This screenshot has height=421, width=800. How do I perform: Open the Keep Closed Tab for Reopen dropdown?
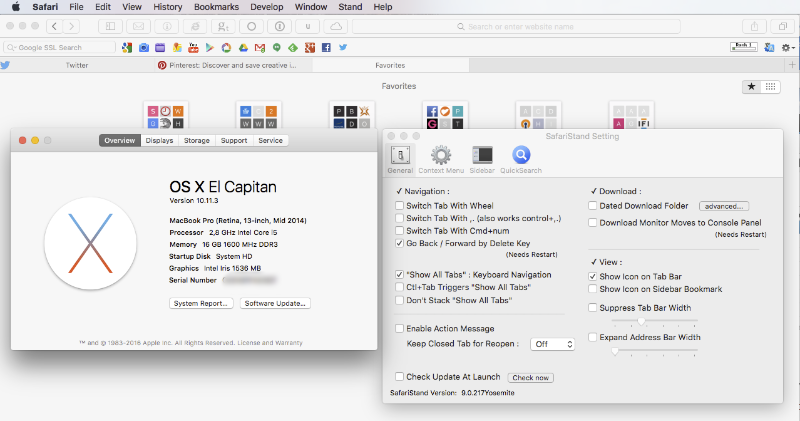(553, 344)
